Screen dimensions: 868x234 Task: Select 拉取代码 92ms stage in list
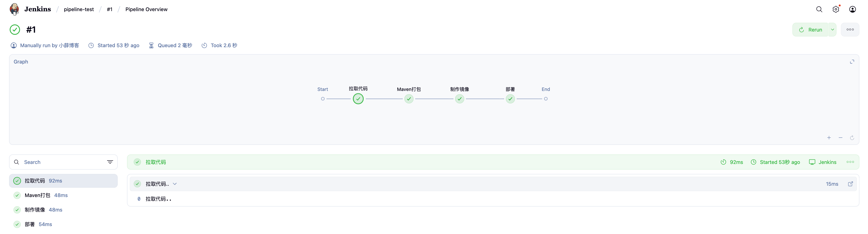(63, 181)
